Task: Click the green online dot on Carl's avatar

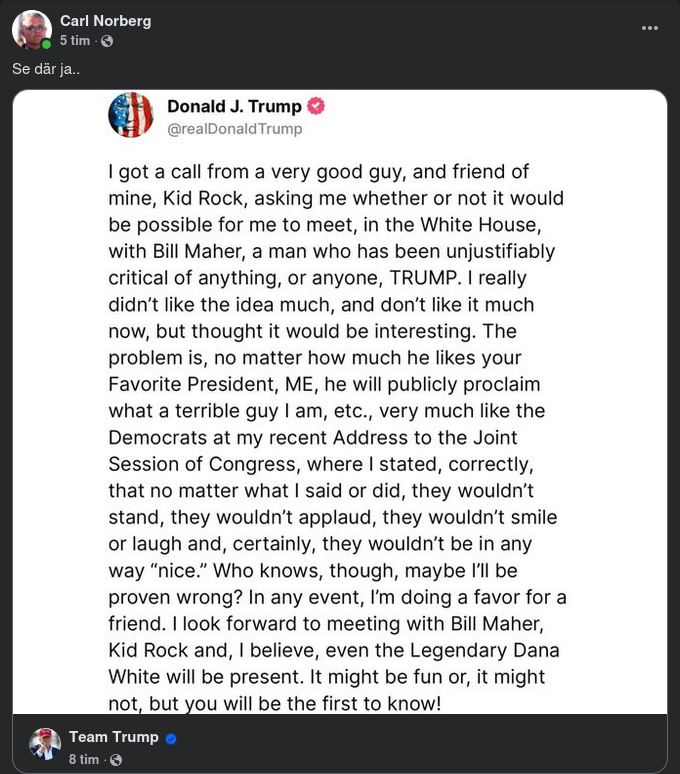Action: click(x=46, y=45)
